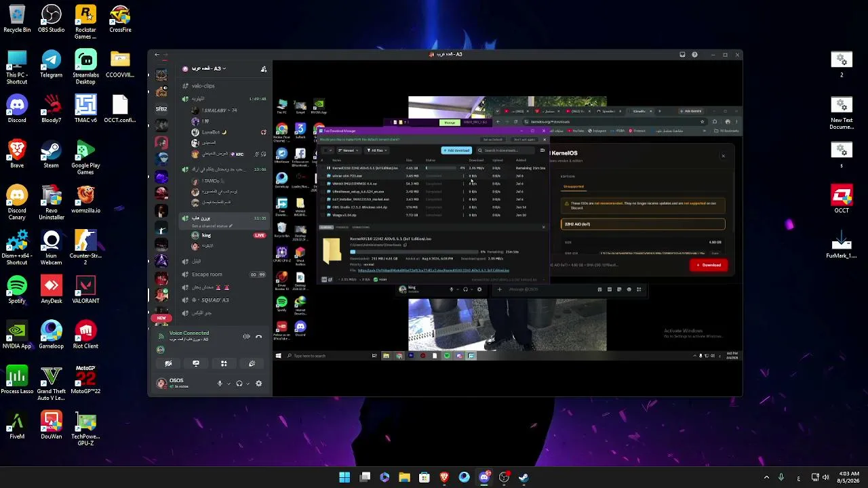Select the VALORANT desktop icon
868x488 pixels.
coord(85,290)
